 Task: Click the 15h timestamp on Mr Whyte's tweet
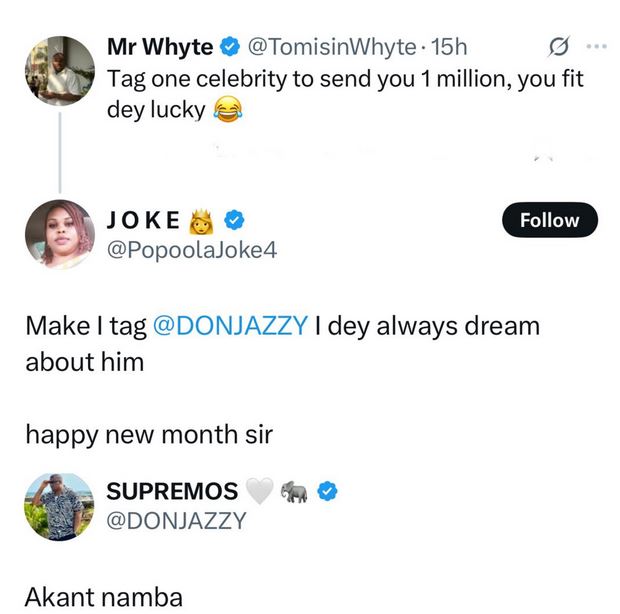[x=446, y=47]
